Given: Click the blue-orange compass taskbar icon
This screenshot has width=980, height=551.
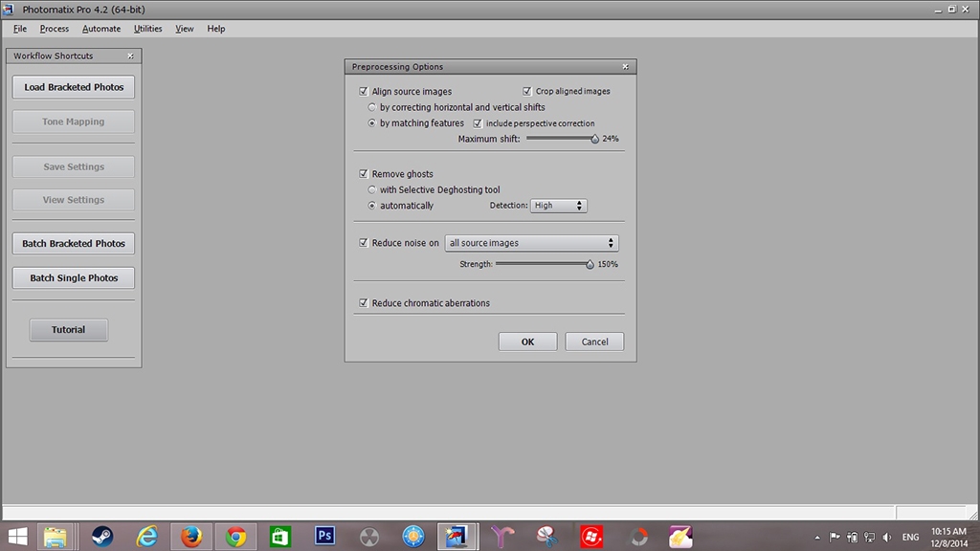Looking at the screenshot, I should pyautogui.click(x=413, y=537).
